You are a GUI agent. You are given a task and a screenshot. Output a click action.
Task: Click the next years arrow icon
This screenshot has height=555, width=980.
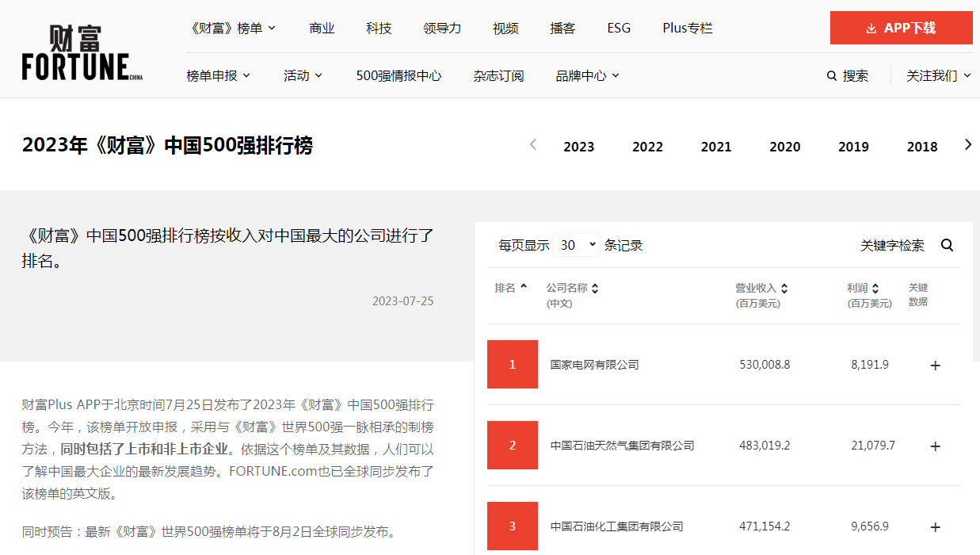967,144
